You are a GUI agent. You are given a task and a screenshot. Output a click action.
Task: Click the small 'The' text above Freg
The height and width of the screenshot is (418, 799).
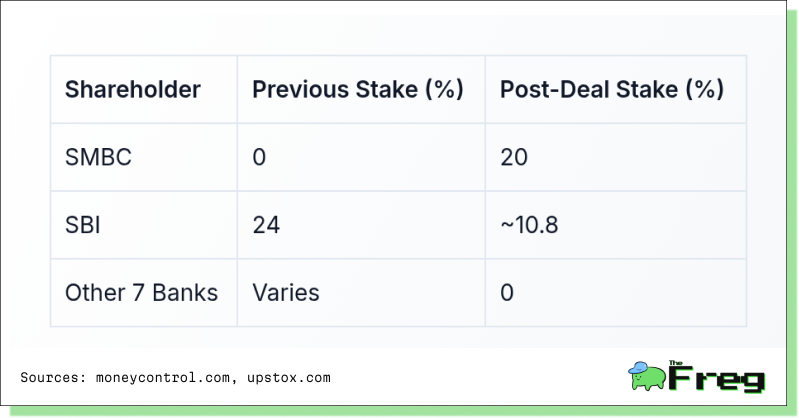click(x=676, y=363)
